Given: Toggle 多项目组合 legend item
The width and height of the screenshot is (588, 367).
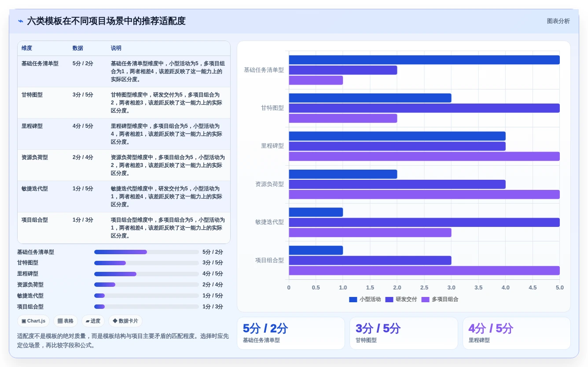Looking at the screenshot, I should (x=440, y=299).
